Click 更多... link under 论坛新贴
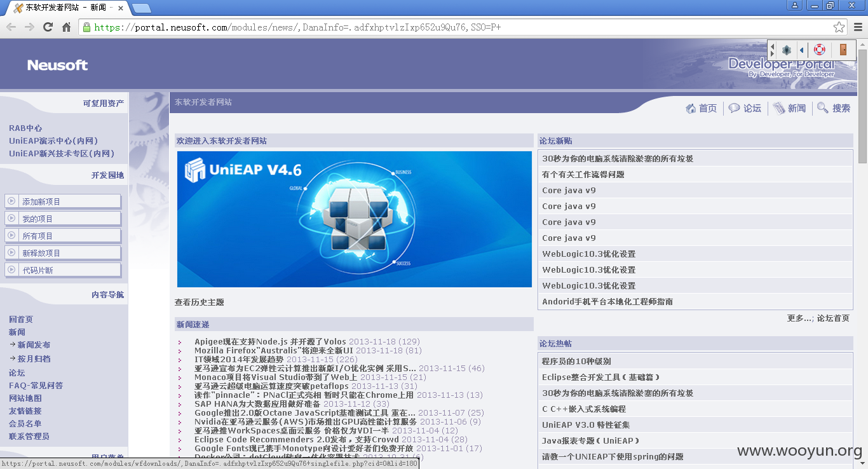The height and width of the screenshot is (469, 868). click(800, 318)
